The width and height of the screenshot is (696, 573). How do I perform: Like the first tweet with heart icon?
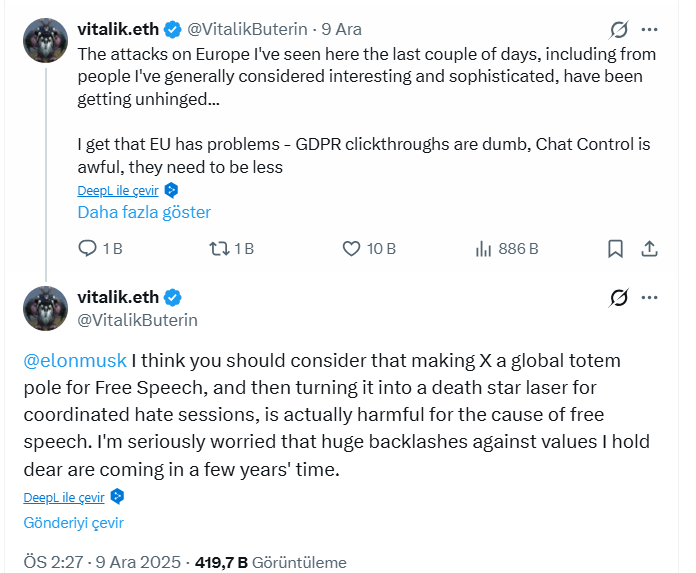point(351,248)
